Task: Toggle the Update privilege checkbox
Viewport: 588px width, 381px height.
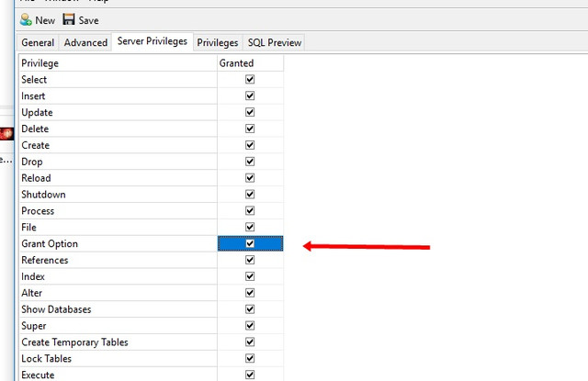Action: 250,112
